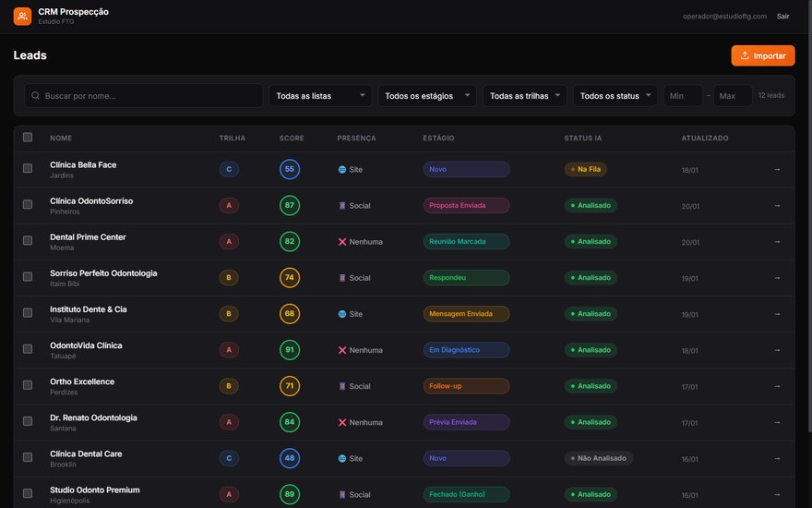Click the Social icon for Sorriso Perfeito Odontologia
The image size is (812, 508).
[x=341, y=278]
